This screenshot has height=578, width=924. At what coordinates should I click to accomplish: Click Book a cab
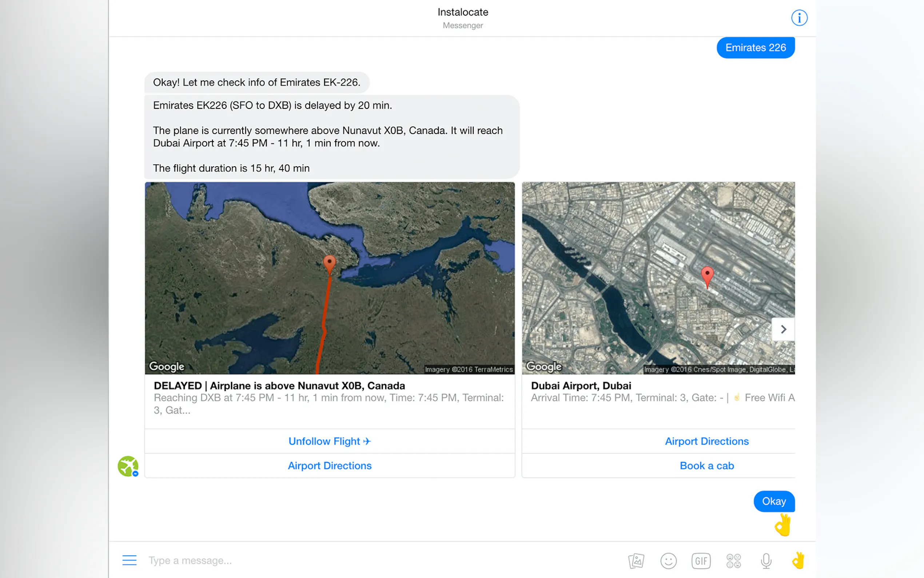(706, 466)
